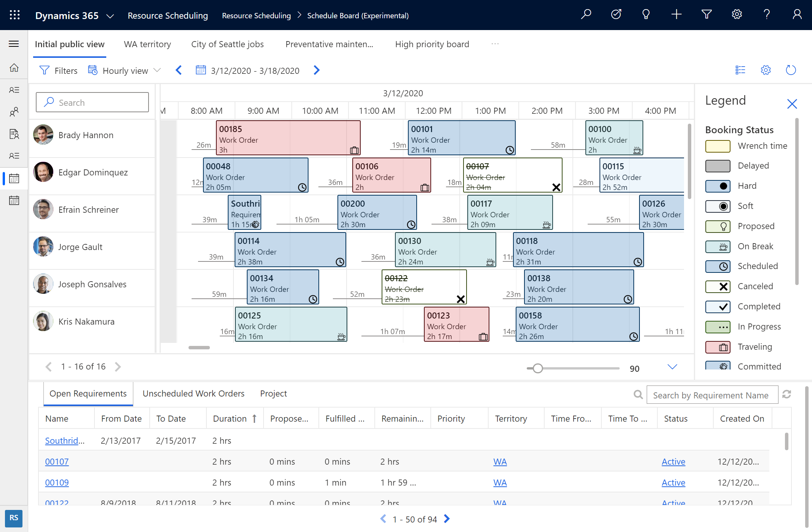
Task: Switch to the Project tab
Action: [273, 393]
